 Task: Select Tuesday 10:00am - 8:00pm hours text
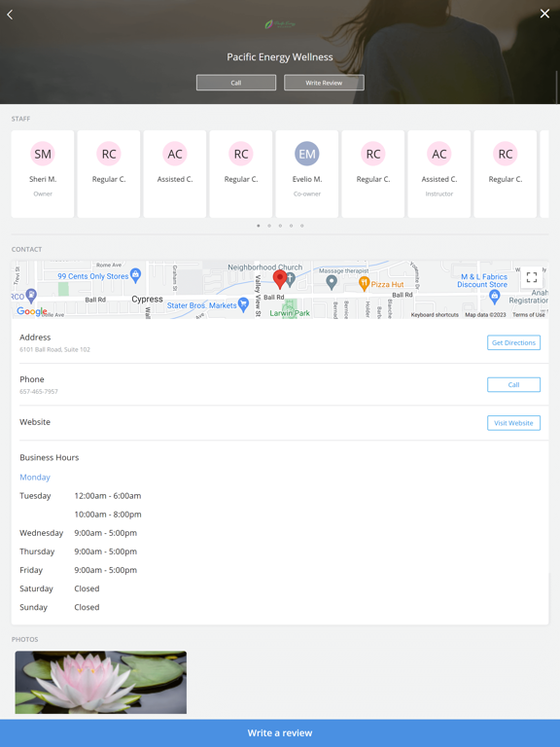coord(108,514)
